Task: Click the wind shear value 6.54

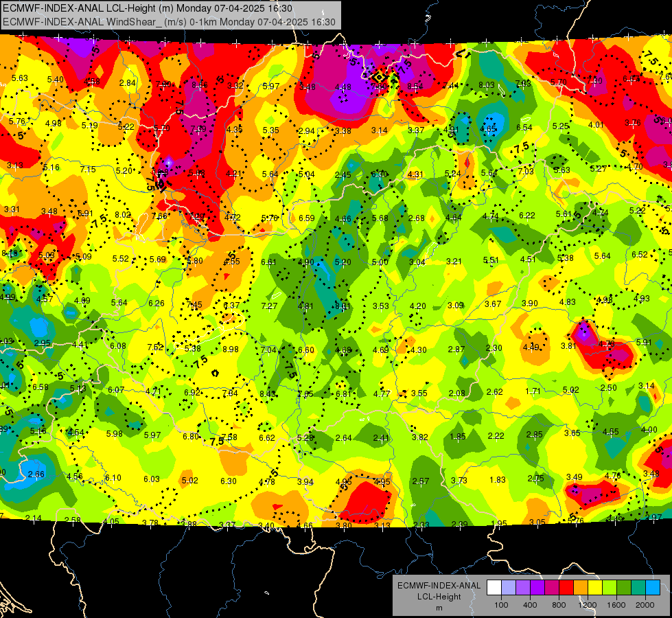Action: click(524, 127)
